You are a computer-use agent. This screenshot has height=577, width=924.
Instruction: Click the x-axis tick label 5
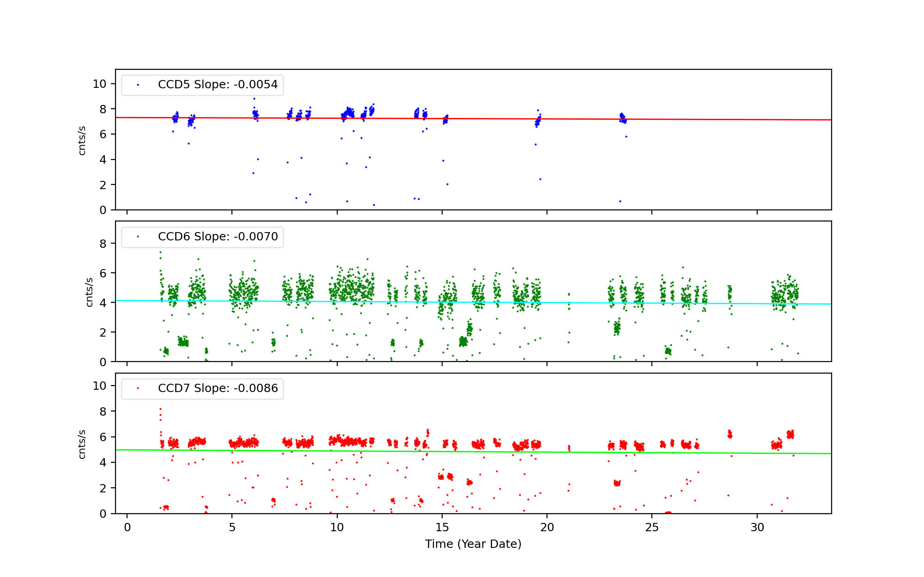[232, 528]
